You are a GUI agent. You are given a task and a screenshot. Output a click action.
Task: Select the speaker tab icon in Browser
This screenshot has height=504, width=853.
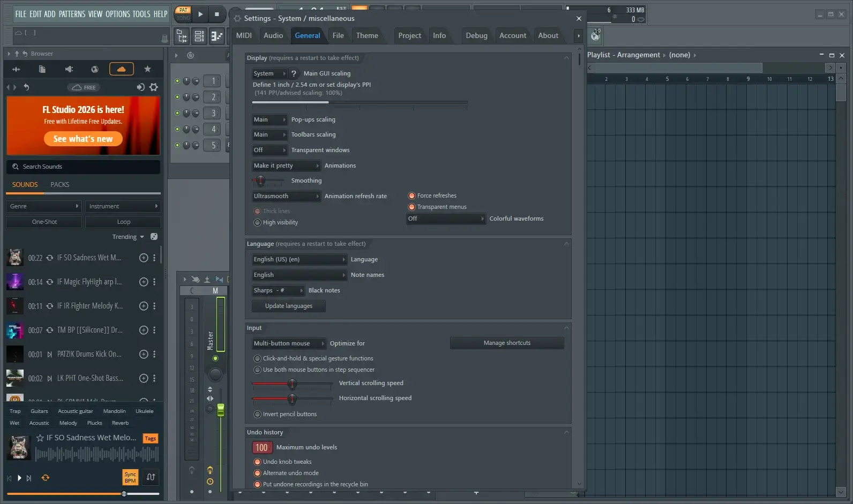pyautogui.click(x=69, y=69)
